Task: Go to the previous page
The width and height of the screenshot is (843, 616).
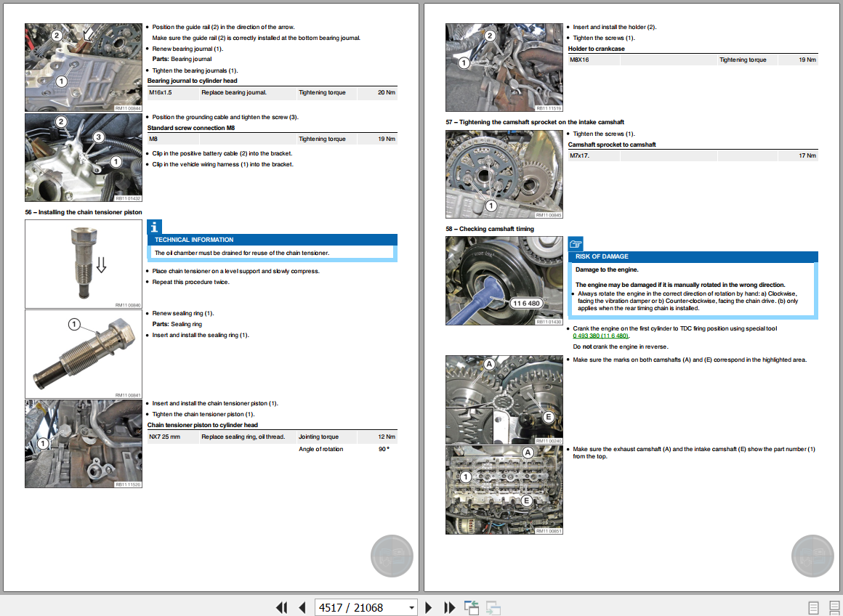Action: click(302, 607)
